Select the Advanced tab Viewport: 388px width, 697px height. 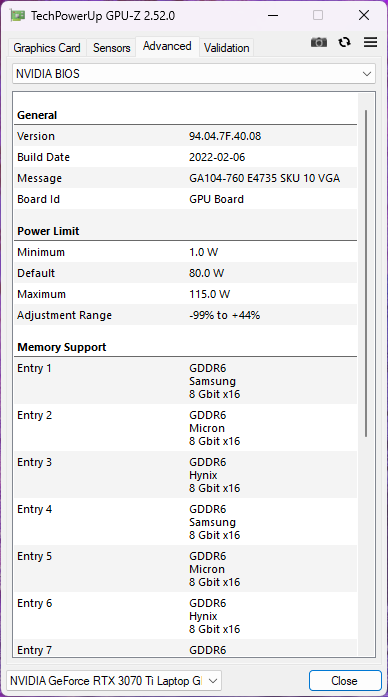point(167,46)
